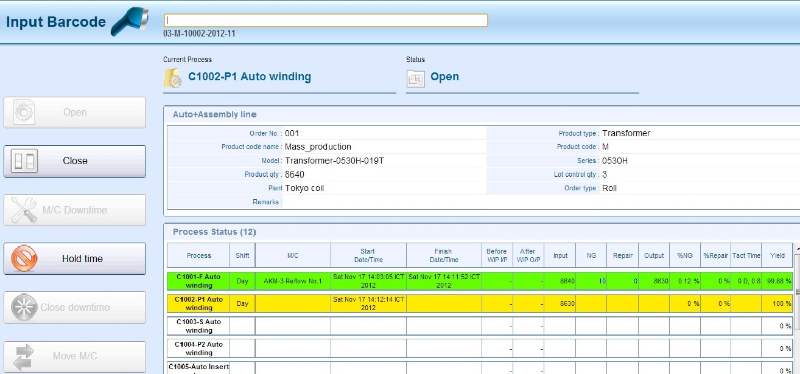800x374 pixels.
Task: Click the %NG column header
Action: (x=685, y=256)
